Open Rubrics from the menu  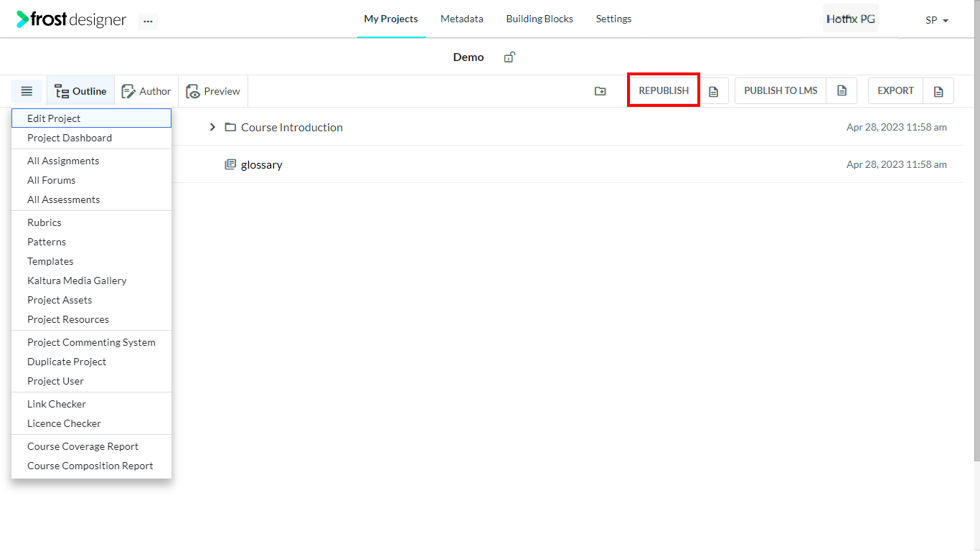pyautogui.click(x=91, y=222)
